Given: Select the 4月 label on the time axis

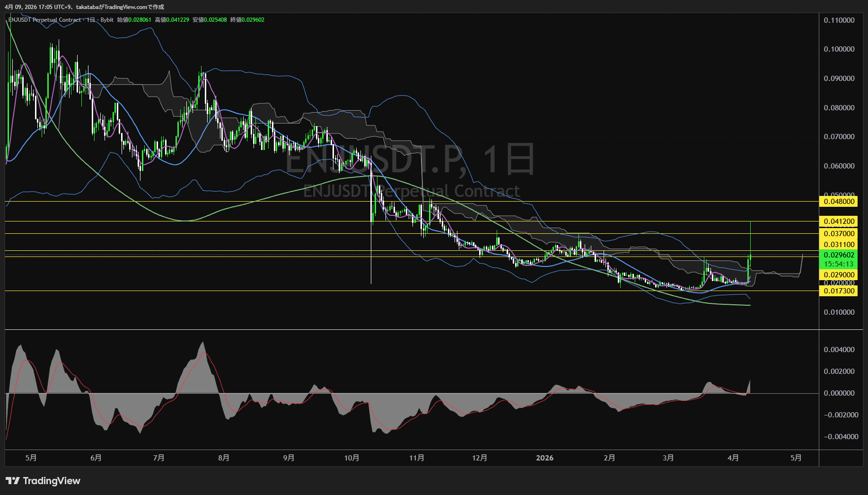Looking at the screenshot, I should (733, 458).
